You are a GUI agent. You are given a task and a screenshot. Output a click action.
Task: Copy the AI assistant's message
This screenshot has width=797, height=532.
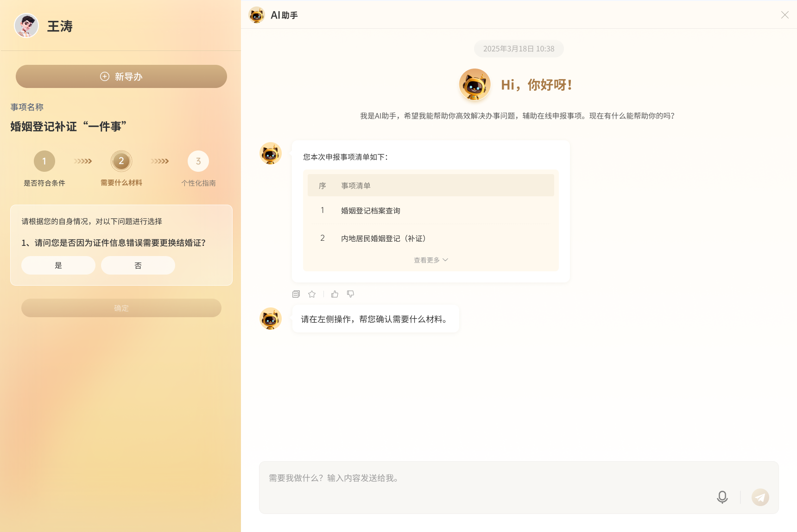coord(296,294)
